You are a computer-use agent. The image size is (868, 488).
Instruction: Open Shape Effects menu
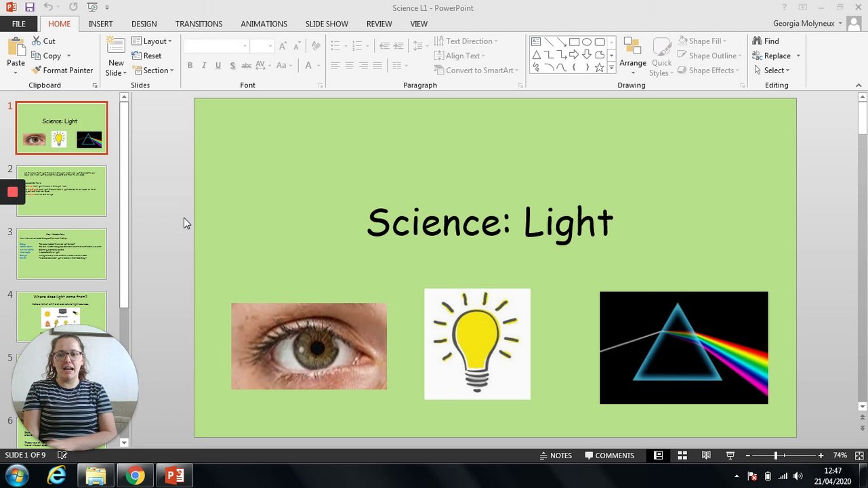click(x=708, y=70)
